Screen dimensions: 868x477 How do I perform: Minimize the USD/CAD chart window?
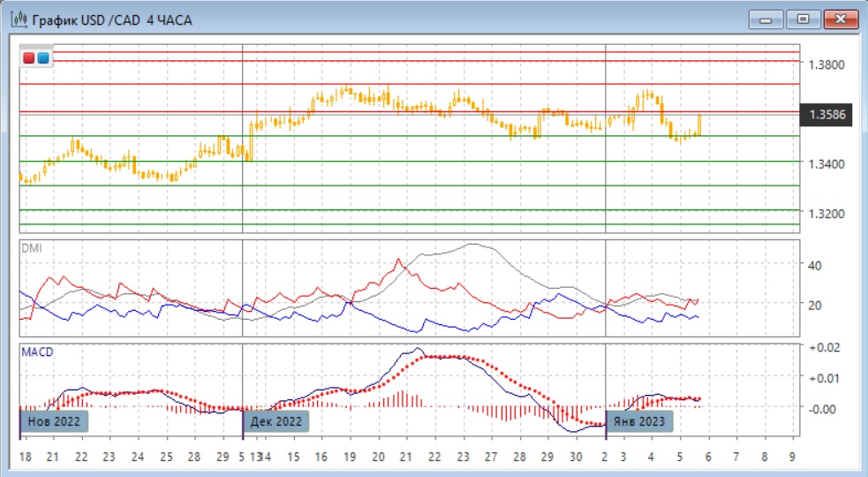(x=766, y=19)
